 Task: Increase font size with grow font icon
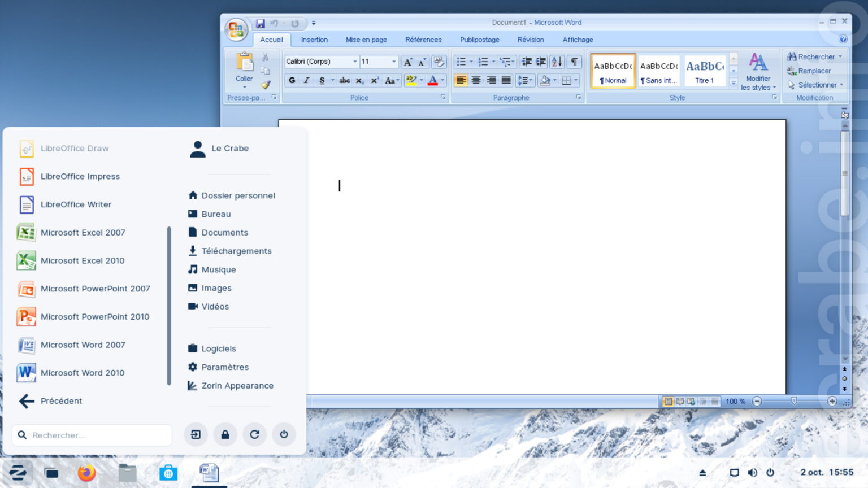[x=407, y=62]
